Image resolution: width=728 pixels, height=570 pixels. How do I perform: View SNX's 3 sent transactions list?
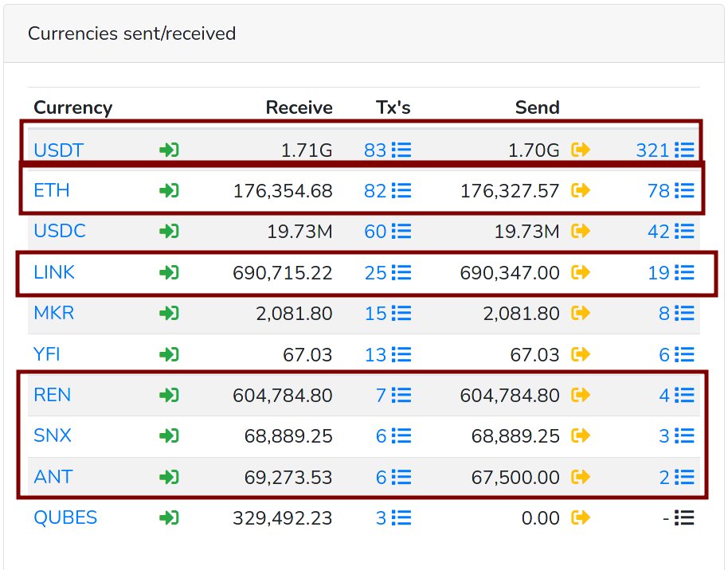[x=677, y=435]
